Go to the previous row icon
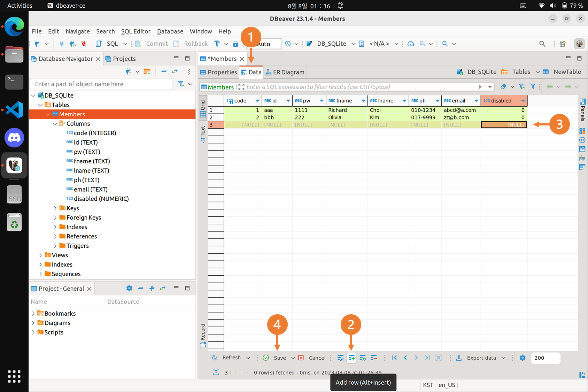 405,358
